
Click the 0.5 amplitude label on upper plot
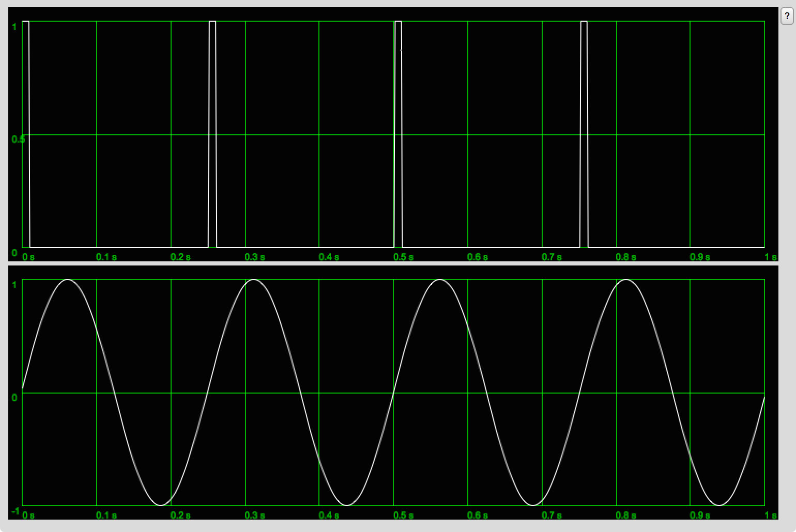tap(18, 139)
